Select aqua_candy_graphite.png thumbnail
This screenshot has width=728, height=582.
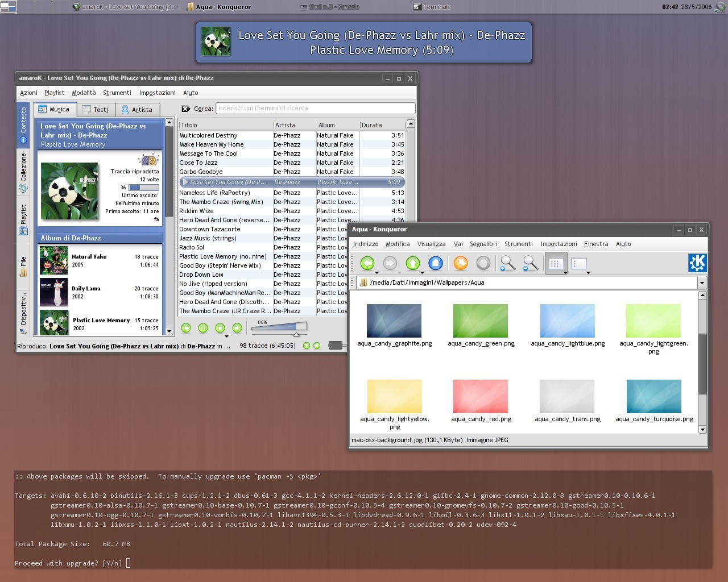[394, 321]
